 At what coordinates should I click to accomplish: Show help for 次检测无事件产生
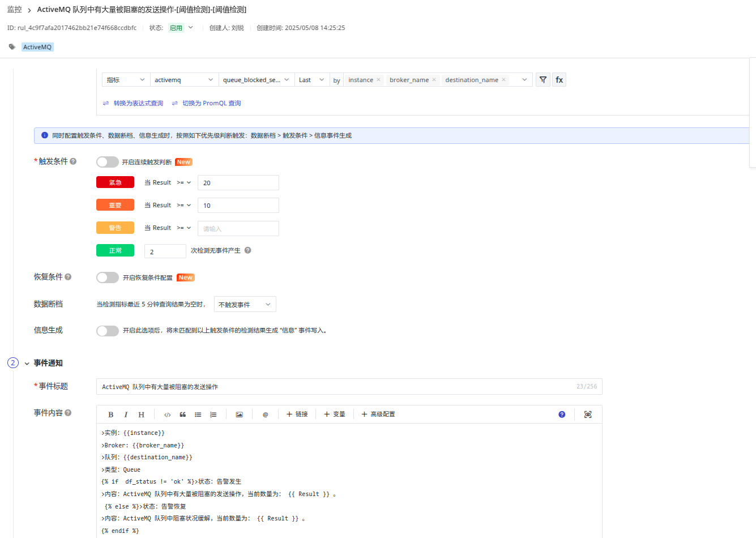point(247,250)
